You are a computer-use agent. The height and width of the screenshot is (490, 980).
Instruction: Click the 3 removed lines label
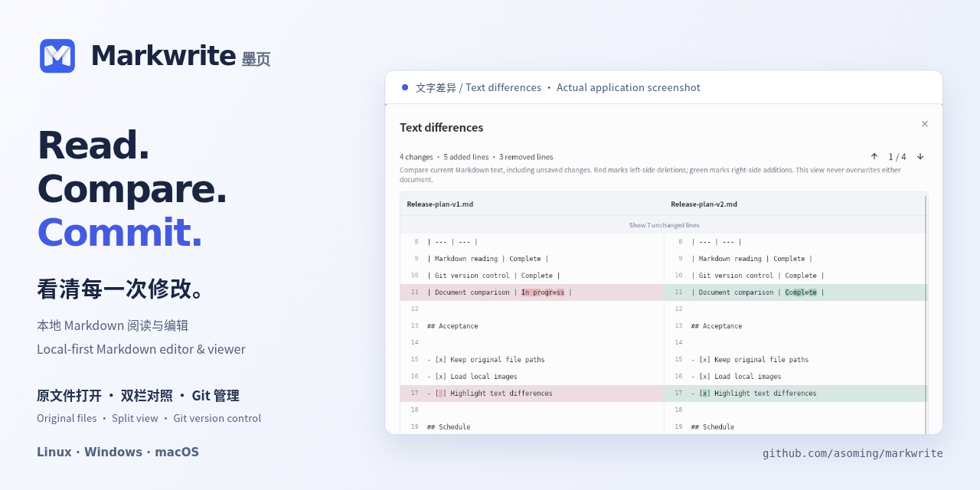tap(526, 157)
